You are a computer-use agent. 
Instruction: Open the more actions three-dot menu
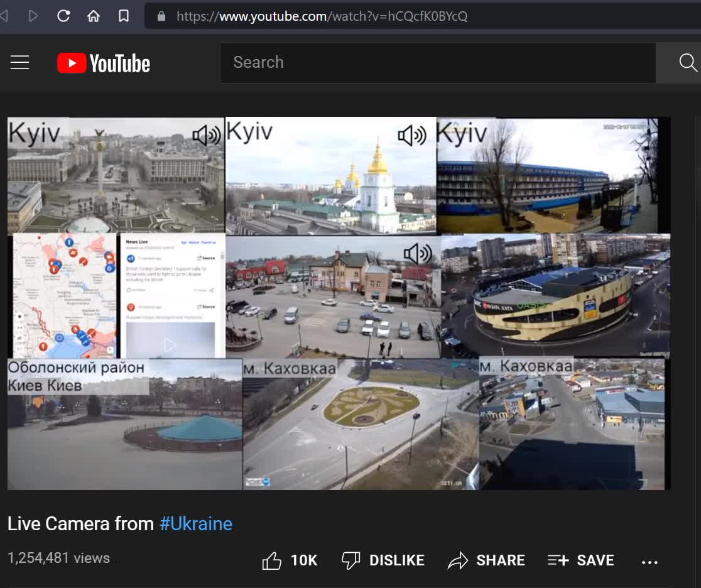pos(649,562)
